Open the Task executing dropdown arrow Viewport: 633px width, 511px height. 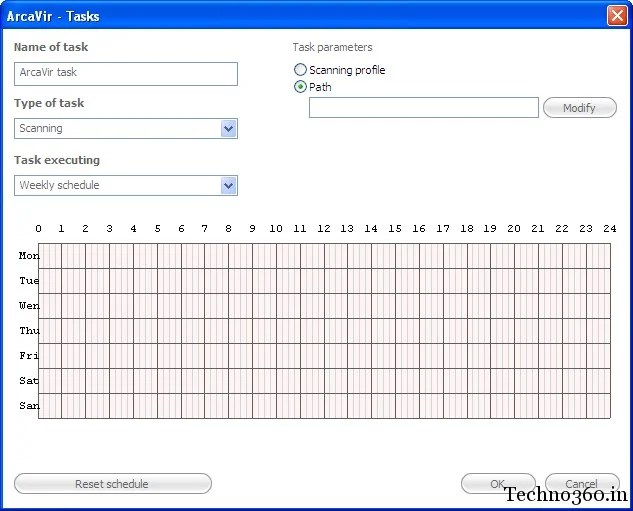[x=228, y=186]
